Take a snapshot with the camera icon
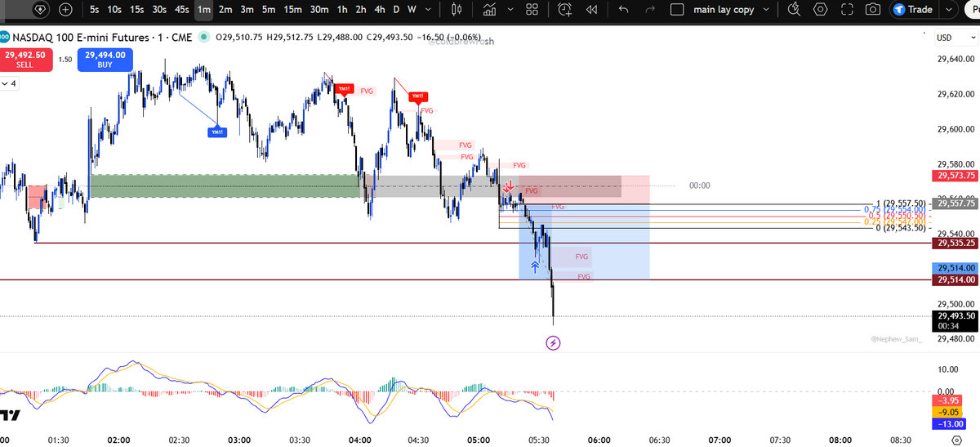 click(x=873, y=10)
